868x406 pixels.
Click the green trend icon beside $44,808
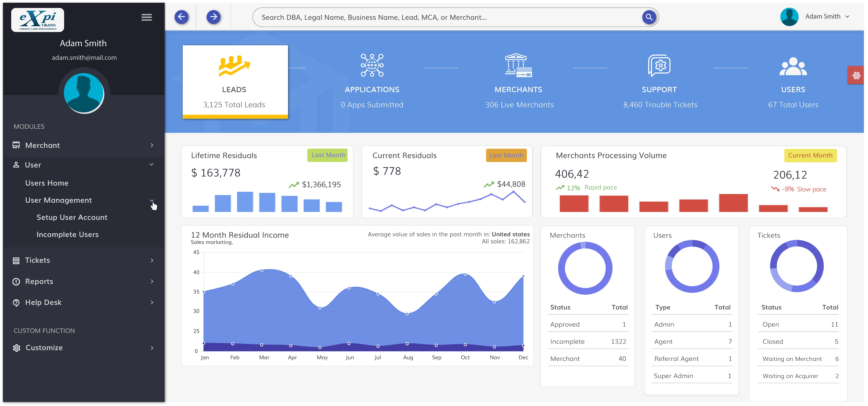(488, 184)
